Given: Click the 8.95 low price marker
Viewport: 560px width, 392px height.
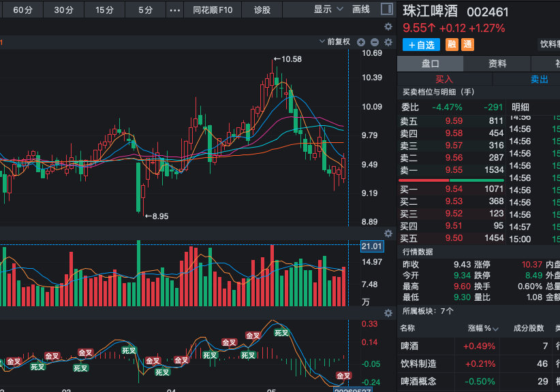Looking at the screenshot, I should [x=157, y=216].
